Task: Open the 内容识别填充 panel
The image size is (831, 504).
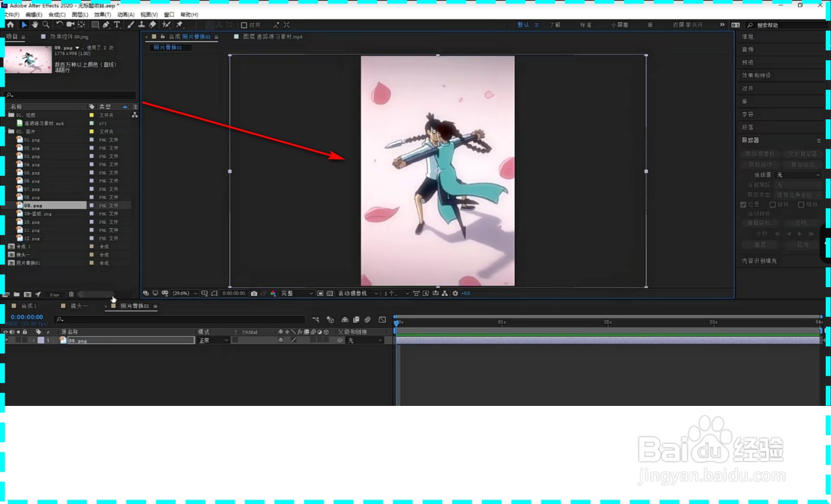Action: click(759, 261)
